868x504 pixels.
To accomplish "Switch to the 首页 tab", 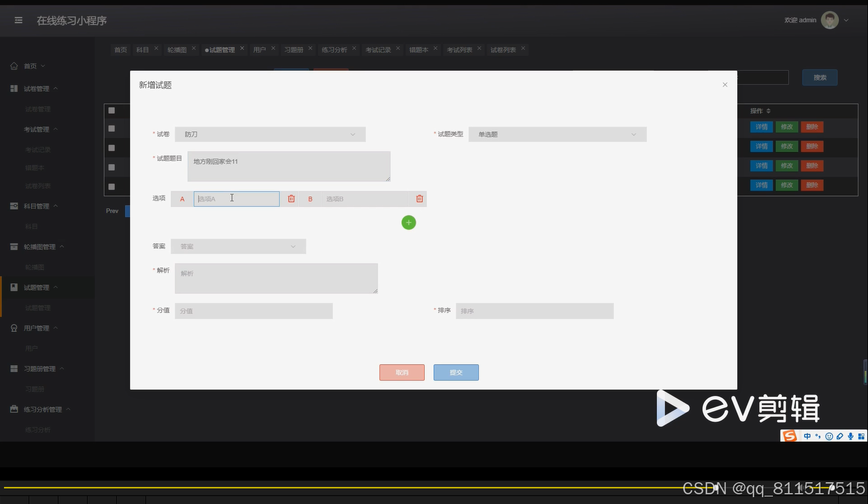I will tap(120, 50).
